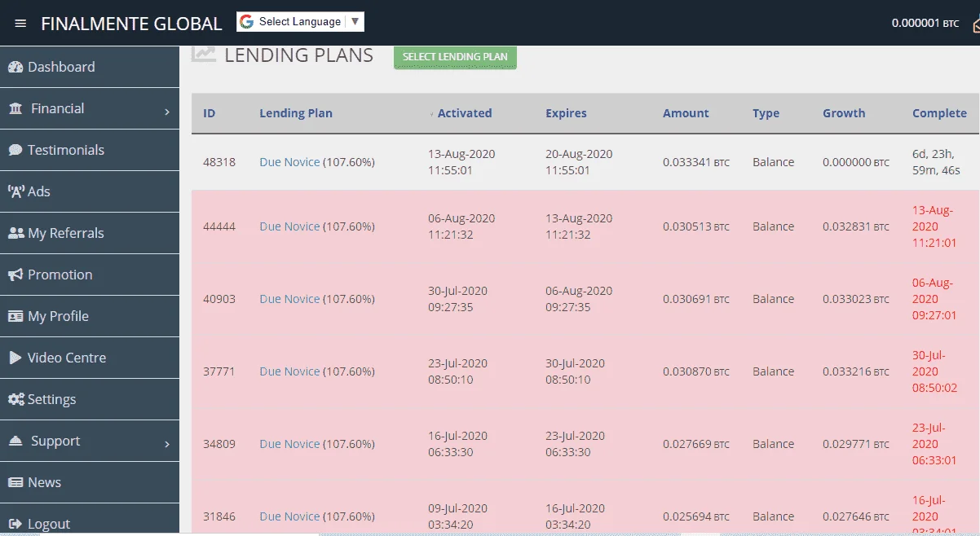Open Due Novice link for ID 31846
980x536 pixels.
[289, 516]
